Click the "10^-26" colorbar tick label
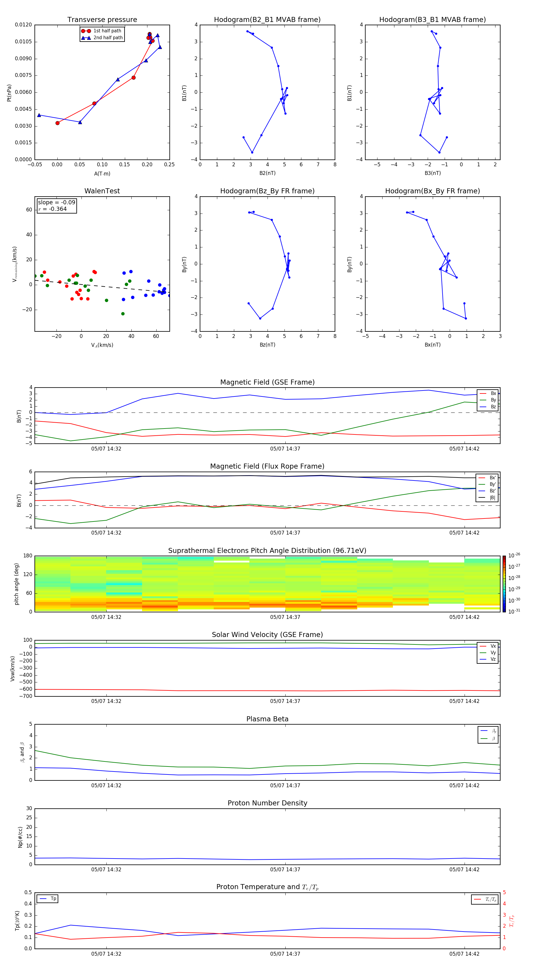 pos(514,555)
